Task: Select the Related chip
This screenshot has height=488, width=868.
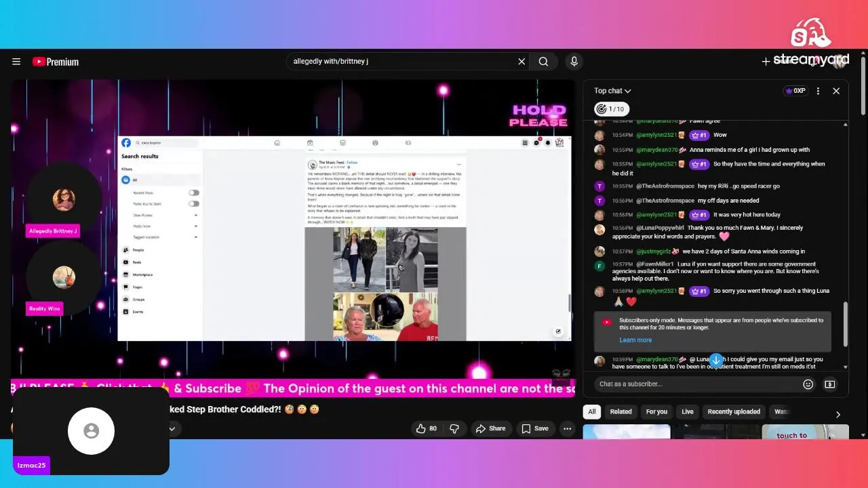Action: 620,411
